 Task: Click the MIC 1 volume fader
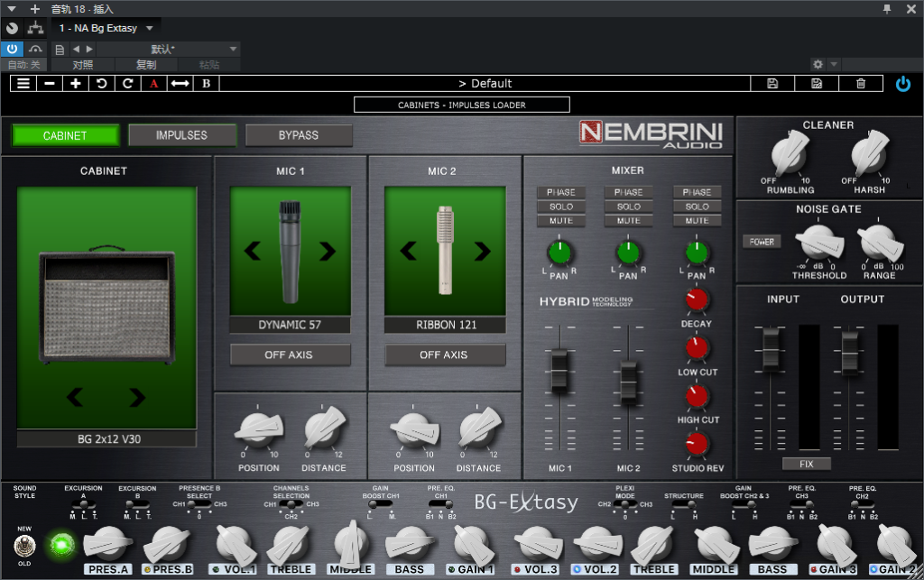559,371
